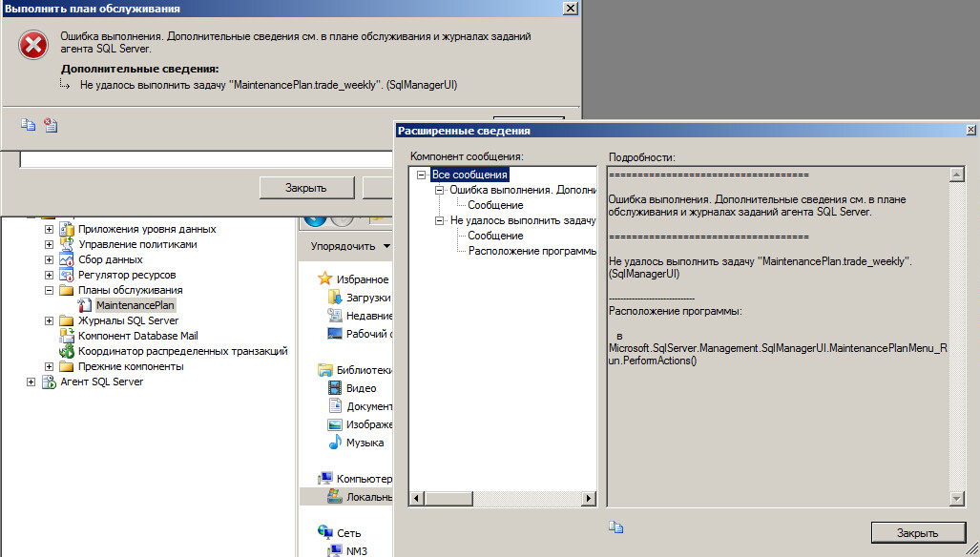Open Упорядочить dropdown in Explorer window
The image size is (980, 557).
350,246
